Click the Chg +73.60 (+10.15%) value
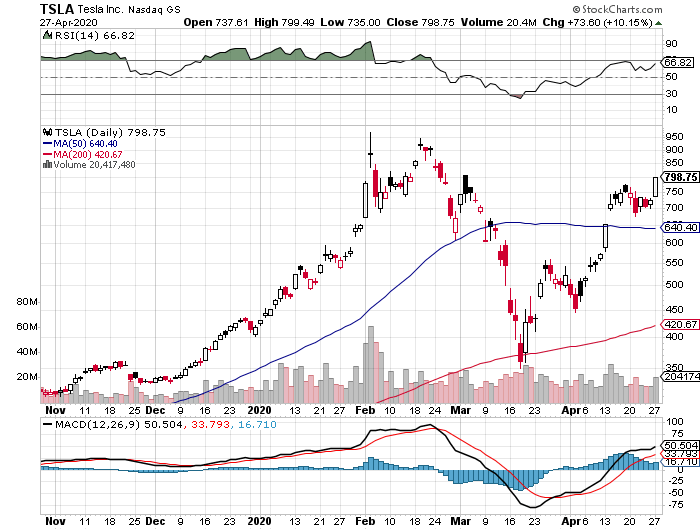The height and width of the screenshot is (530, 700). [x=598, y=22]
